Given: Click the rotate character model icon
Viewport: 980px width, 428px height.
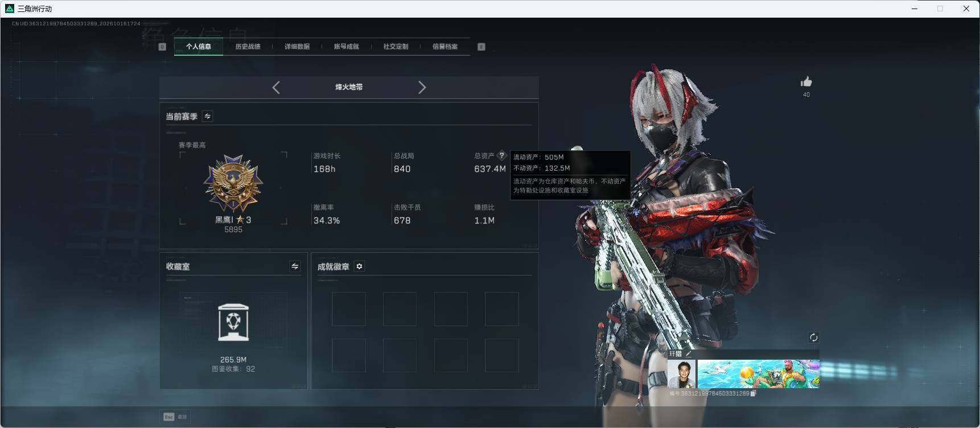Looking at the screenshot, I should click(813, 338).
